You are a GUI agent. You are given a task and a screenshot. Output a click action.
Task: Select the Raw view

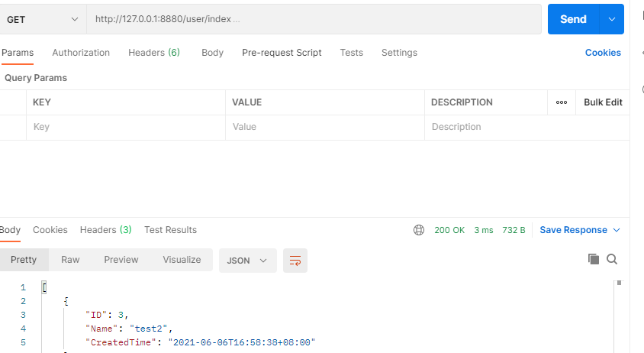pyautogui.click(x=70, y=260)
